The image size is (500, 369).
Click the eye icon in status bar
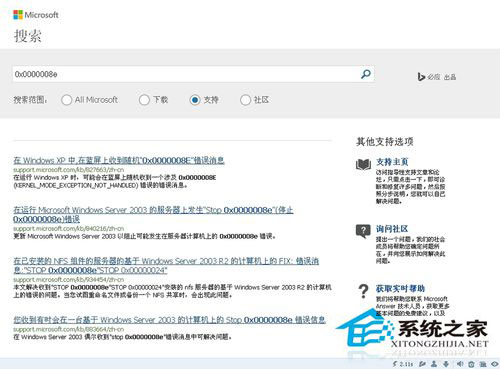(x=495, y=364)
